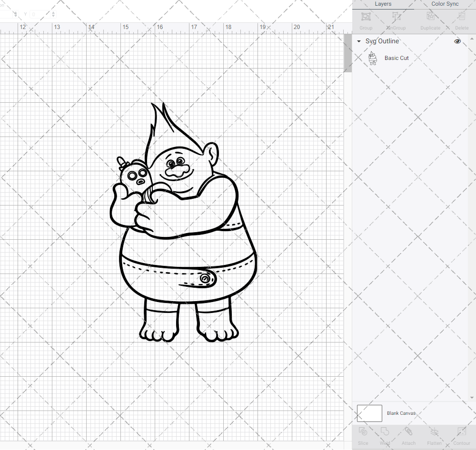Expand the dropdown arrow below the layers list
This screenshot has height=450, width=476.
471,397
